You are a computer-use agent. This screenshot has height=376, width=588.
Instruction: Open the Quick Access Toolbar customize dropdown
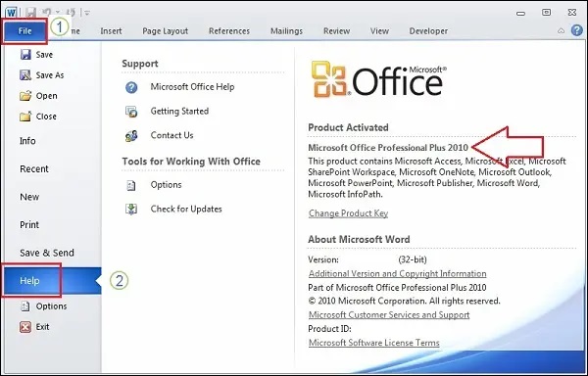point(87,13)
